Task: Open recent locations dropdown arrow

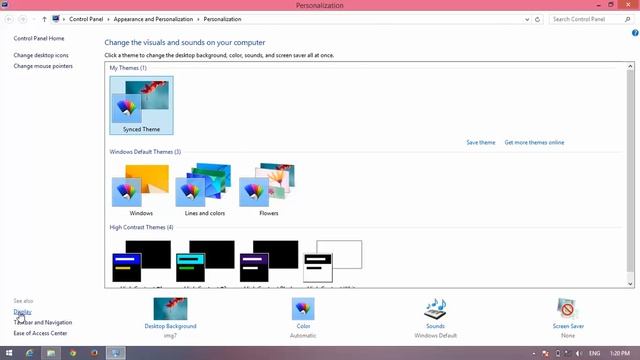Action: [34, 19]
